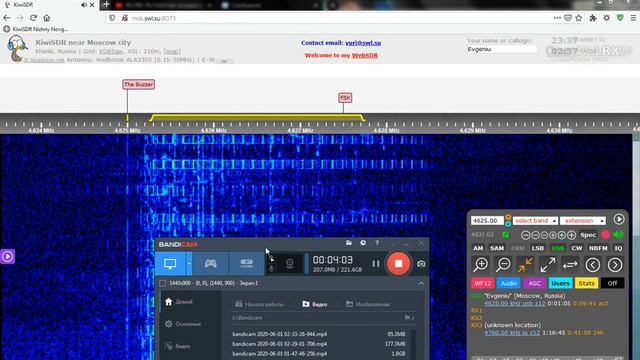This screenshot has height=360, width=640.
Task: Pause the Bandicam recording
Action: pos(376,264)
